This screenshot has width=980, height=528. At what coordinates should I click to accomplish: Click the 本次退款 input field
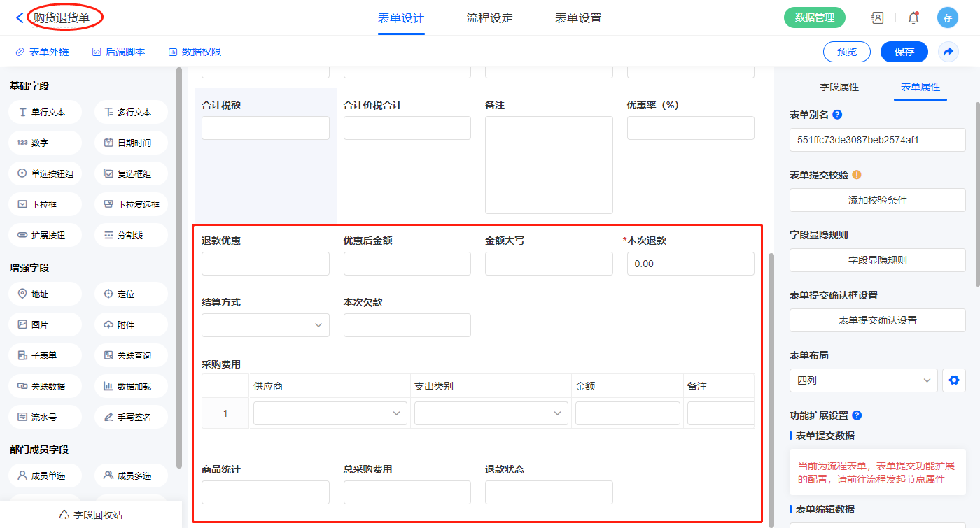pos(690,264)
